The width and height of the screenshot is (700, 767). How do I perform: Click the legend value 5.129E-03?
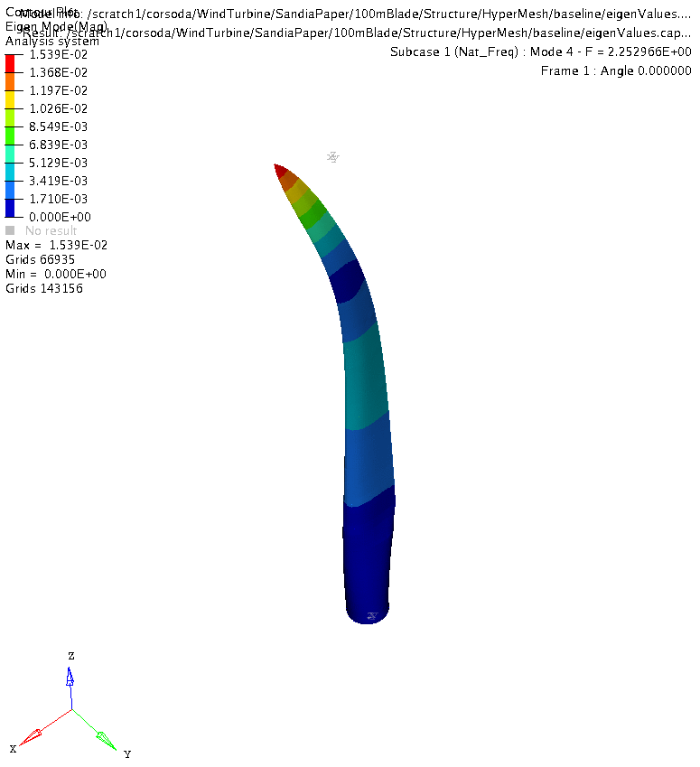pos(58,163)
